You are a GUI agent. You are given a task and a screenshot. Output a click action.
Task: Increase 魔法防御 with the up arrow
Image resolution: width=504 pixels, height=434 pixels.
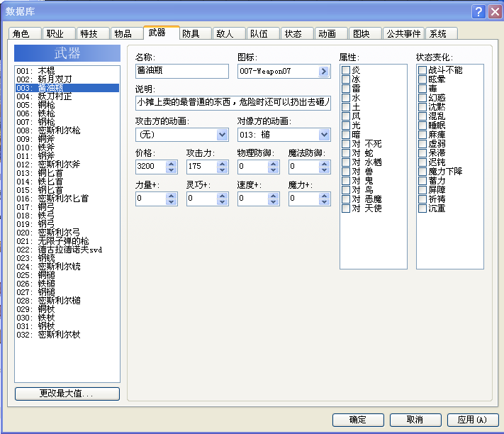[325, 164]
